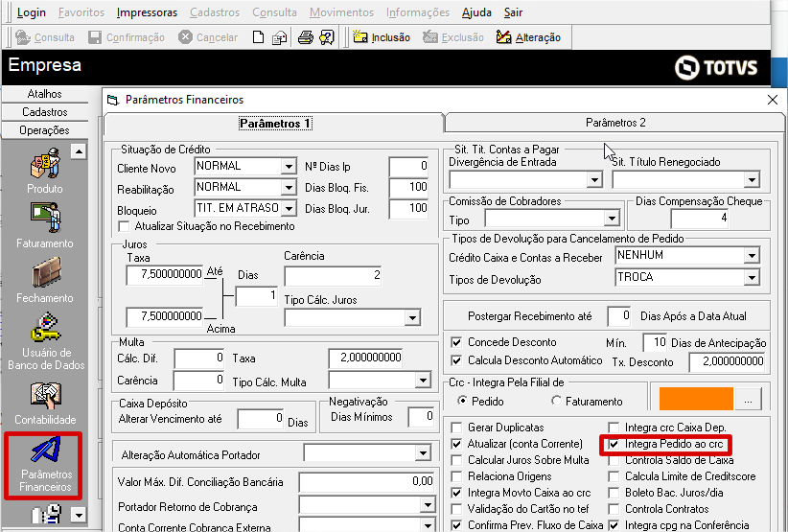This screenshot has width=788, height=532.
Task: Toggle Atualizar Situação no Recebimento checkbox
Action: 124,226
